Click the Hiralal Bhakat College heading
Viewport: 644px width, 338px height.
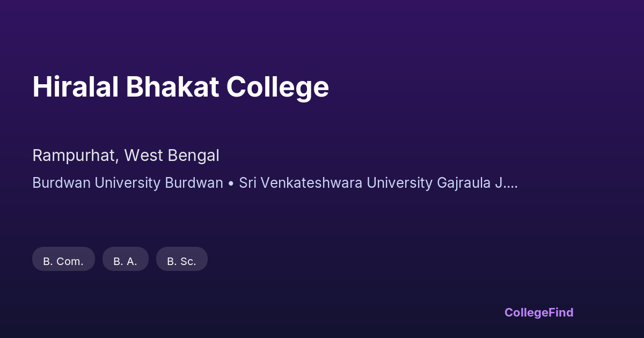point(180,87)
